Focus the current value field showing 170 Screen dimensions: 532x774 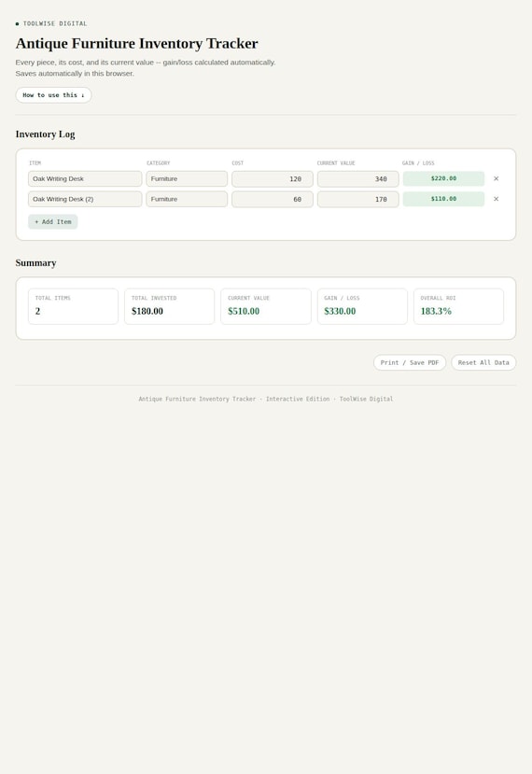click(x=357, y=199)
